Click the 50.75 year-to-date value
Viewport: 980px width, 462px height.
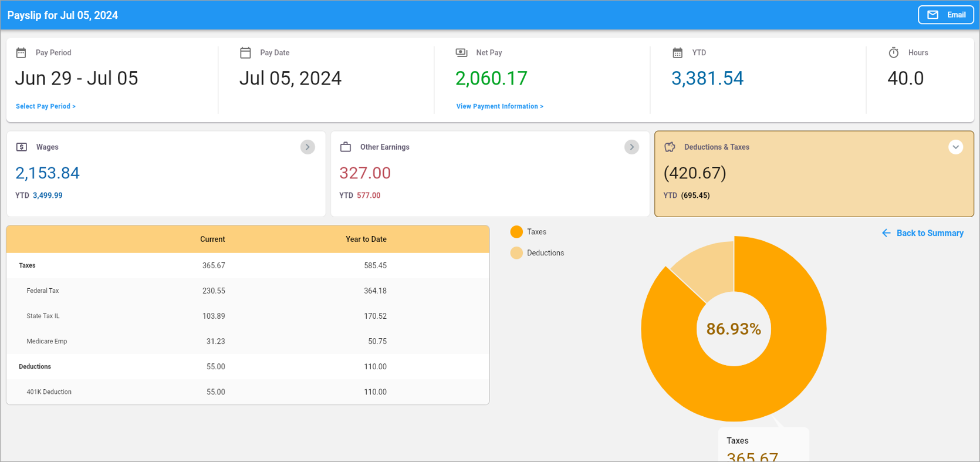pyautogui.click(x=377, y=341)
